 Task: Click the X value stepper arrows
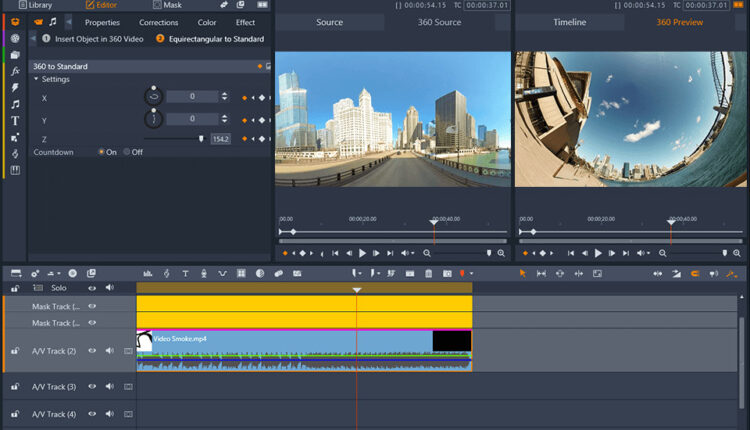coord(224,96)
